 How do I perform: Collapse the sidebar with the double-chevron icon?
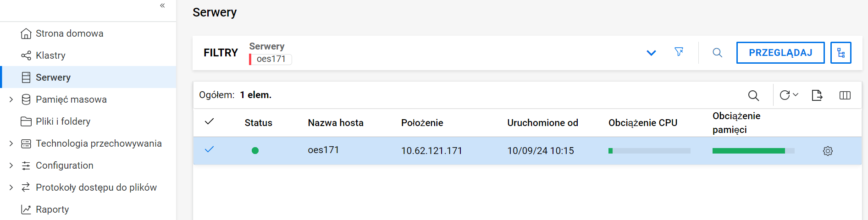coord(162,5)
